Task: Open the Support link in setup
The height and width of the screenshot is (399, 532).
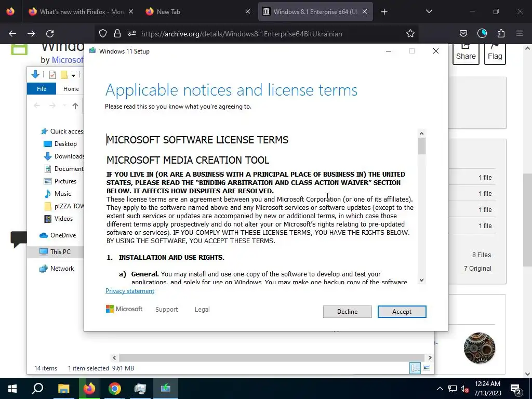Action: 167,310
